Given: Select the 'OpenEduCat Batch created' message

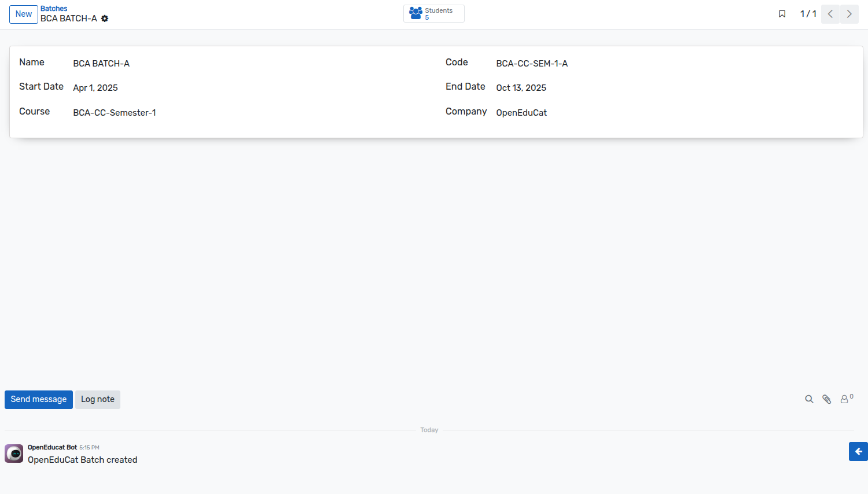Looking at the screenshot, I should 82,460.
